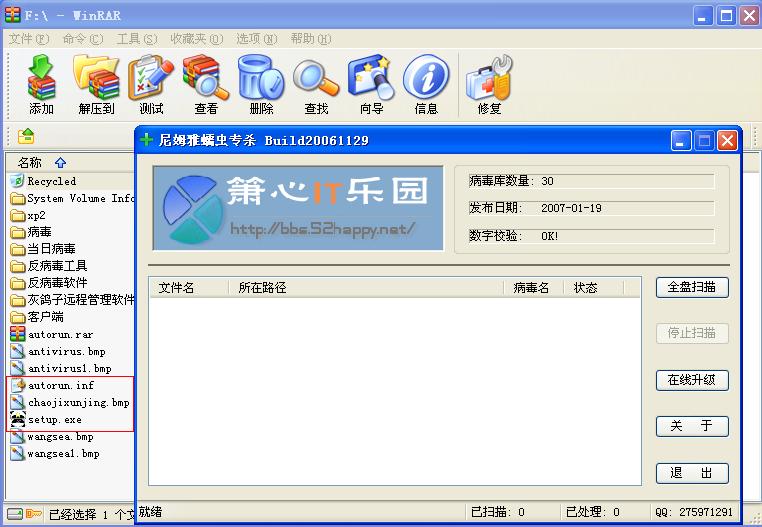Open the 收藏夹(O) menu

[196, 39]
